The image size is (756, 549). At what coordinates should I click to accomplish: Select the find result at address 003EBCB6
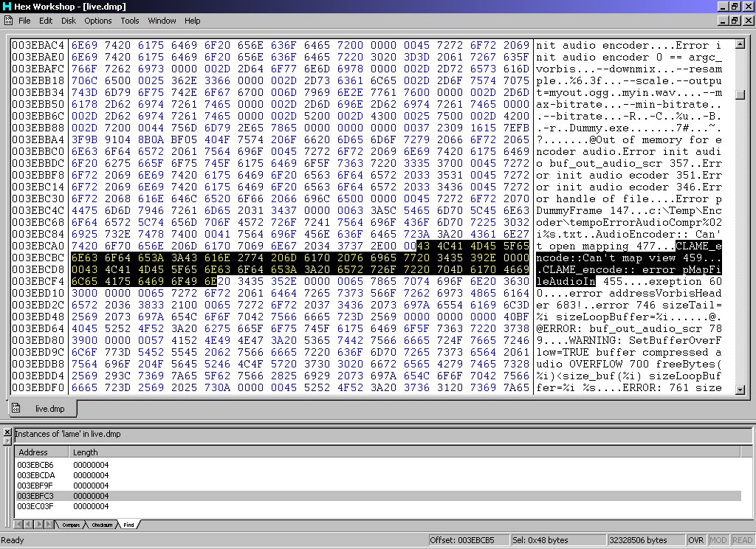378,465
